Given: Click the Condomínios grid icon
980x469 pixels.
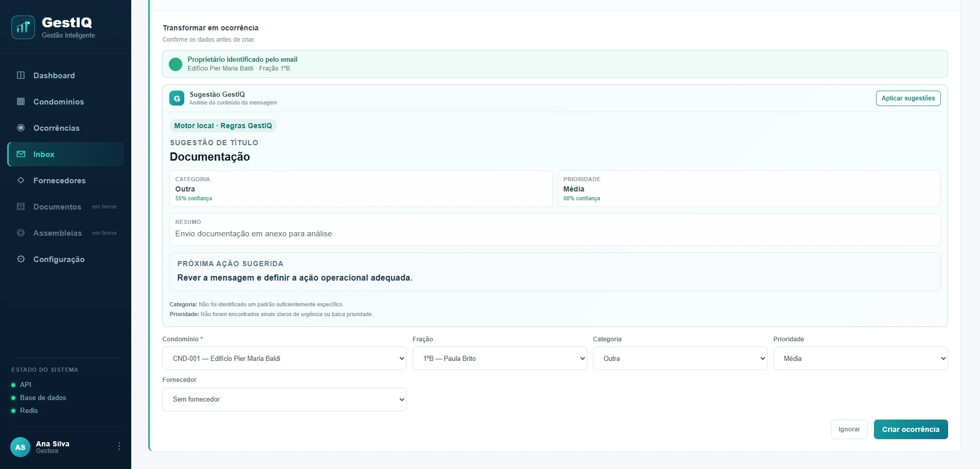Looking at the screenshot, I should [x=21, y=101].
